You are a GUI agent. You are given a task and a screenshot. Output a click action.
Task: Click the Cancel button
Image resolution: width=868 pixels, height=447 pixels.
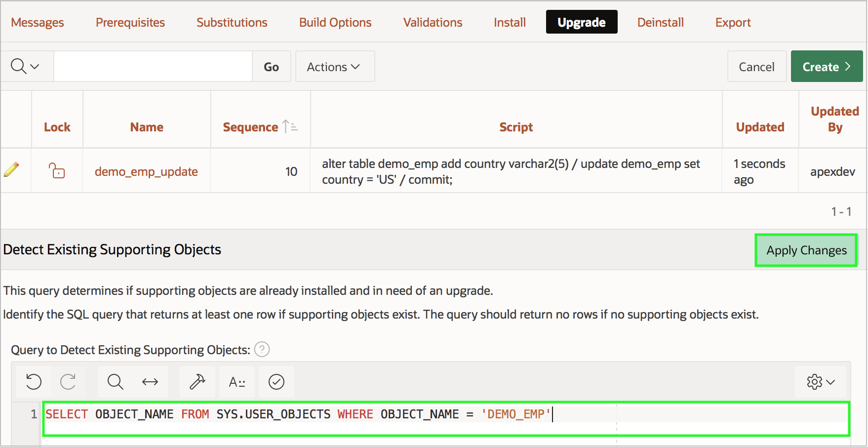(757, 66)
